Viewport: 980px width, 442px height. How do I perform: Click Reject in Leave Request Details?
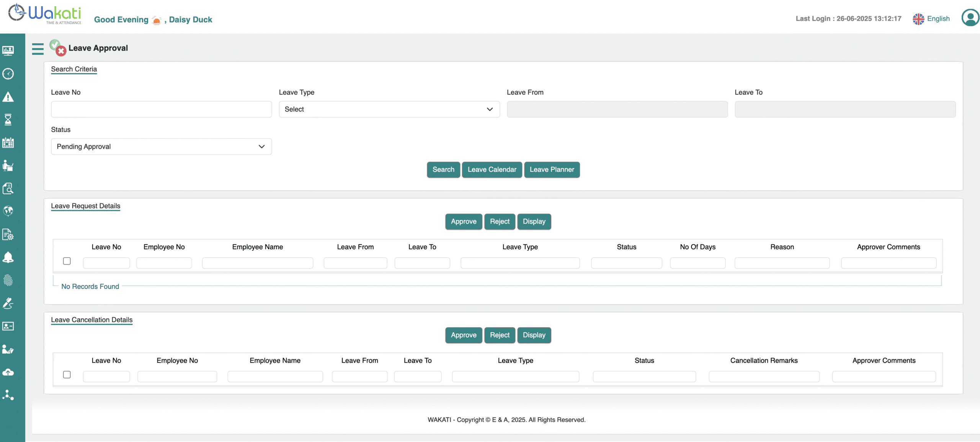pyautogui.click(x=500, y=222)
